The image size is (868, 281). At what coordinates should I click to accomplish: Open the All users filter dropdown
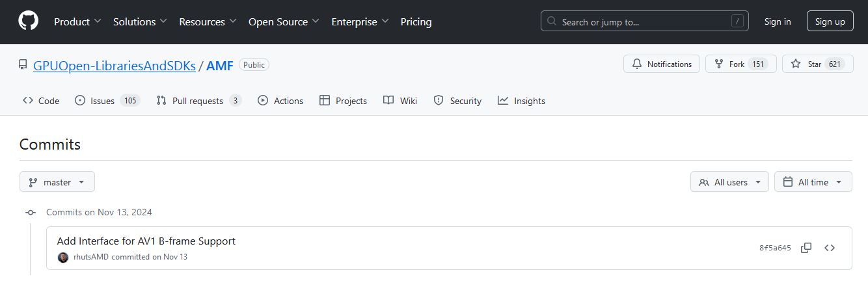(x=729, y=182)
